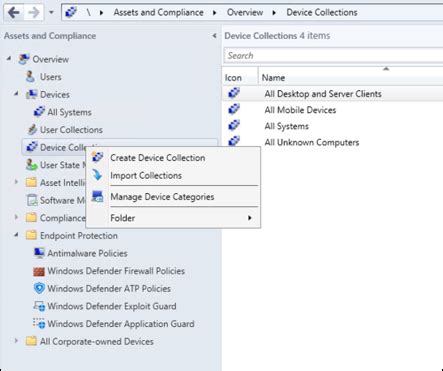Select All Mobile Devices collection
Image resolution: width=443 pixels, height=371 pixels.
point(332,110)
